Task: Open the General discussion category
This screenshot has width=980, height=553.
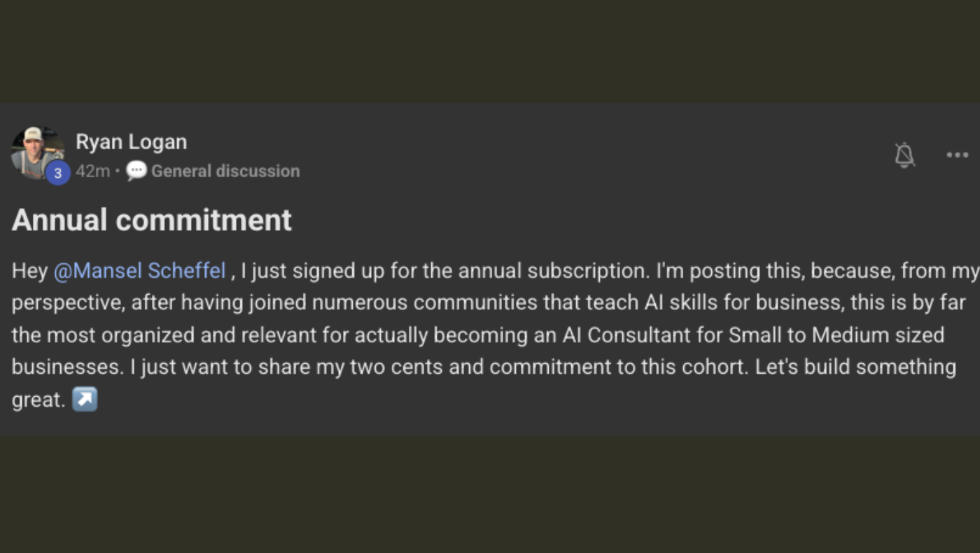Action: (x=225, y=171)
